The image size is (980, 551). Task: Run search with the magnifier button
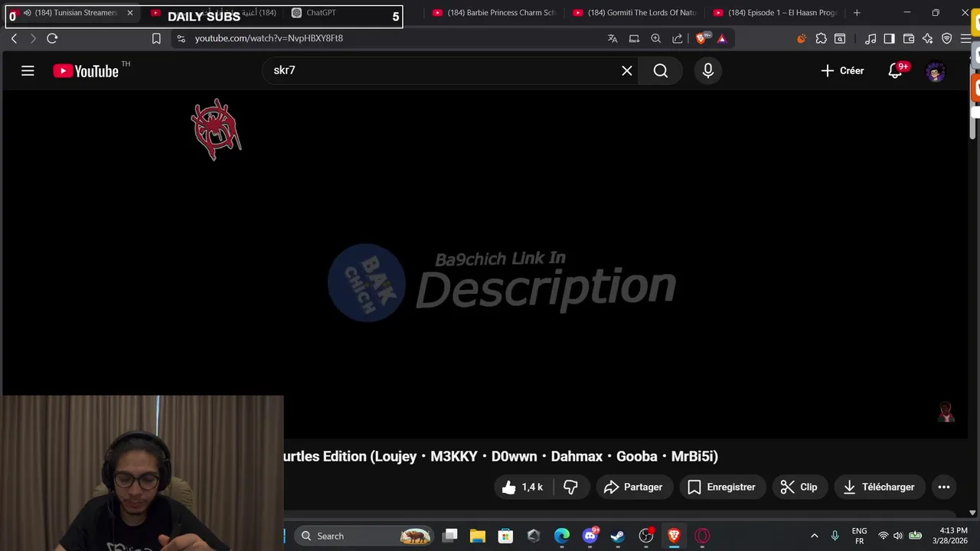[x=661, y=70]
